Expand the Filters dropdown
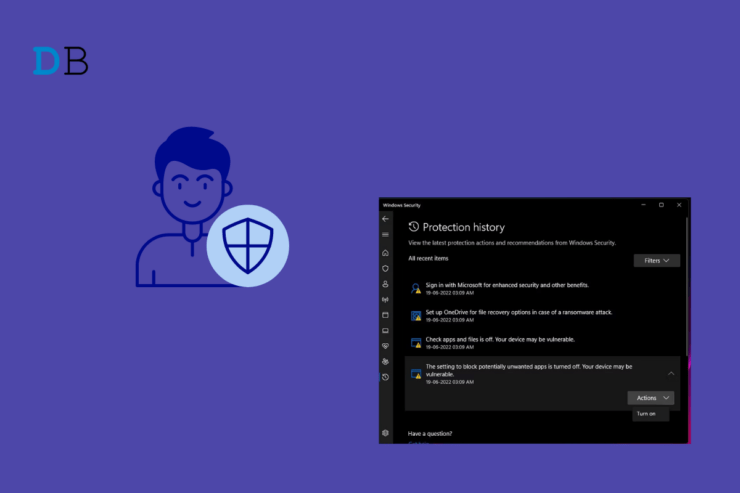 pyautogui.click(x=657, y=260)
